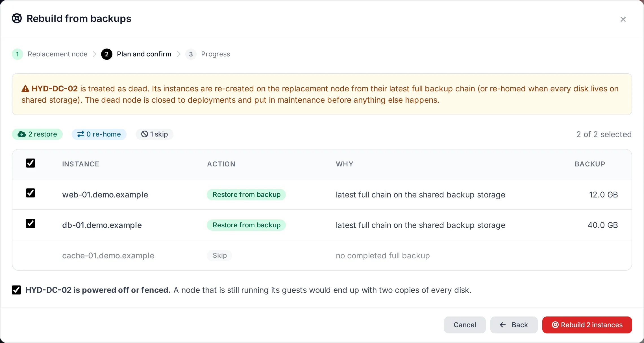Select the cache-01.demo.example instance name
Viewport: 644px width, 343px height.
[x=108, y=256]
